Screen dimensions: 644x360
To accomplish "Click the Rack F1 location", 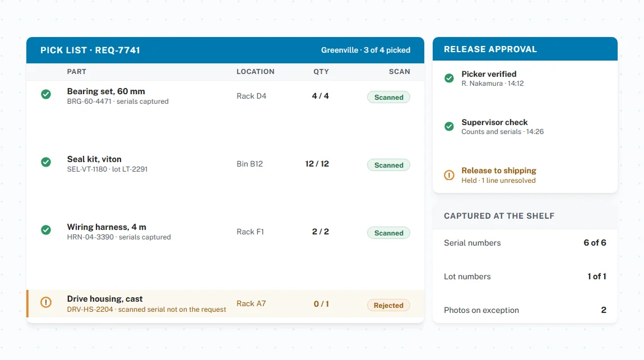I will 250,232.
